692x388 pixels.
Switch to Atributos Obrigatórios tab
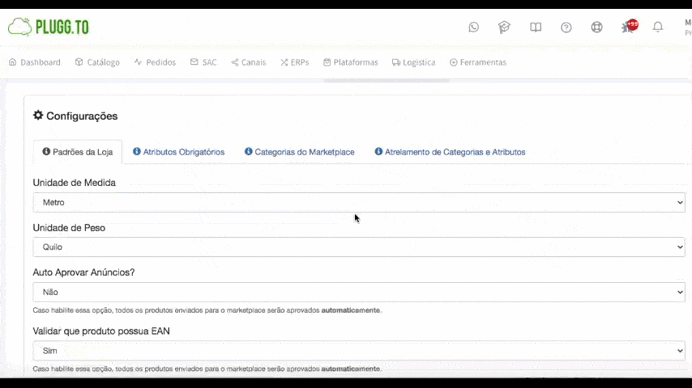pyautogui.click(x=179, y=152)
